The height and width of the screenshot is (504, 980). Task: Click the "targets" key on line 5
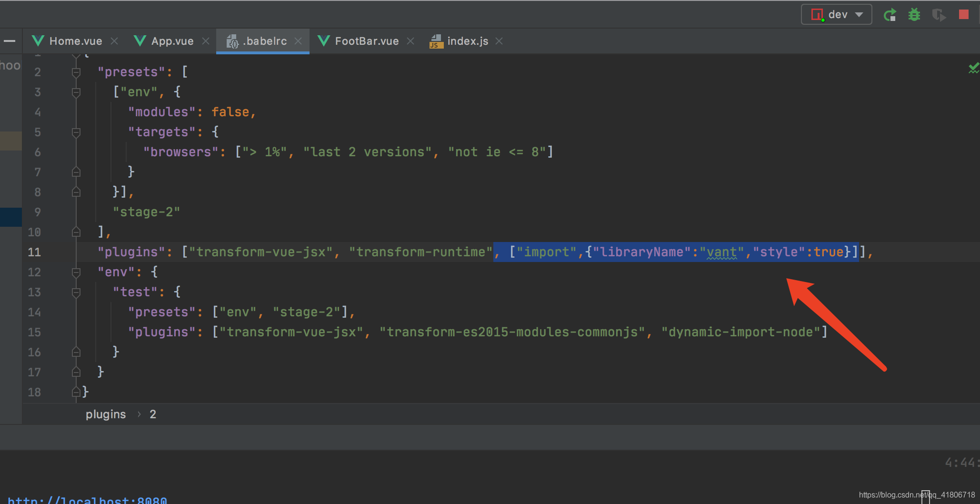point(162,132)
